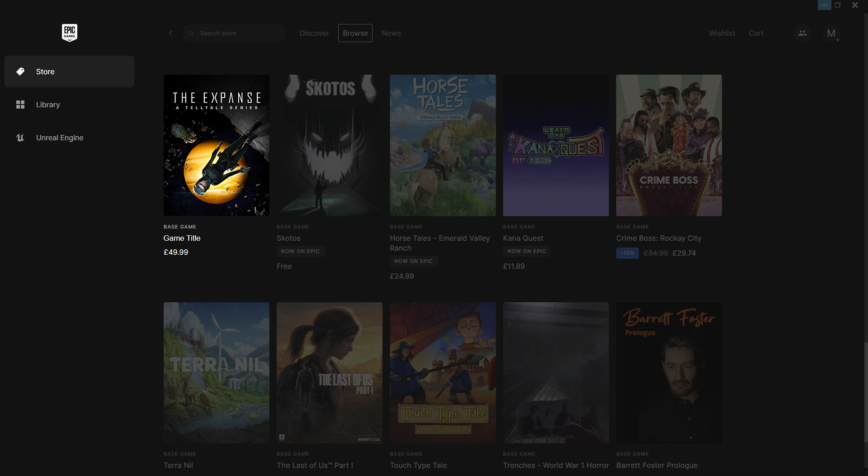Open The Expanse cover thumbnail

click(217, 145)
